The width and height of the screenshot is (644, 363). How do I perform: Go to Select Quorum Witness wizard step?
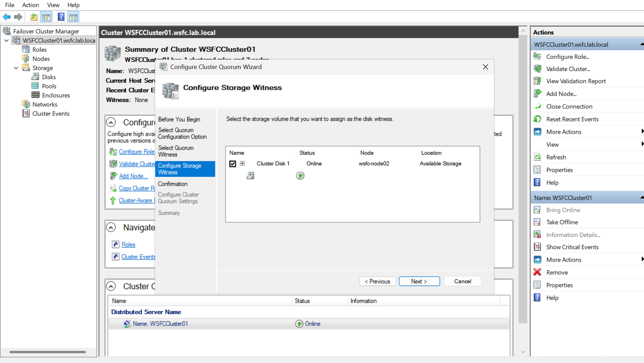(176, 151)
